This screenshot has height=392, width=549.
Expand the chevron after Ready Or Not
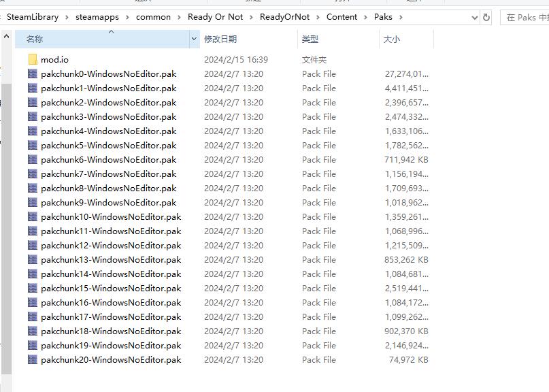coord(251,17)
